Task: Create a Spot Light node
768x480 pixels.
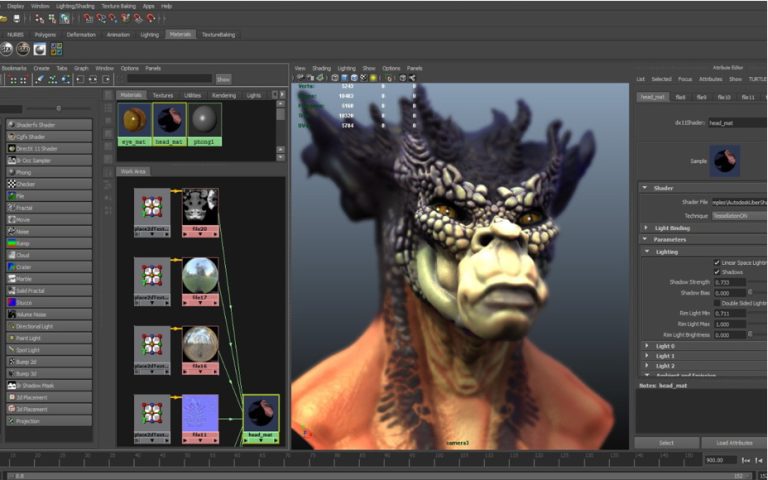Action: click(49, 350)
